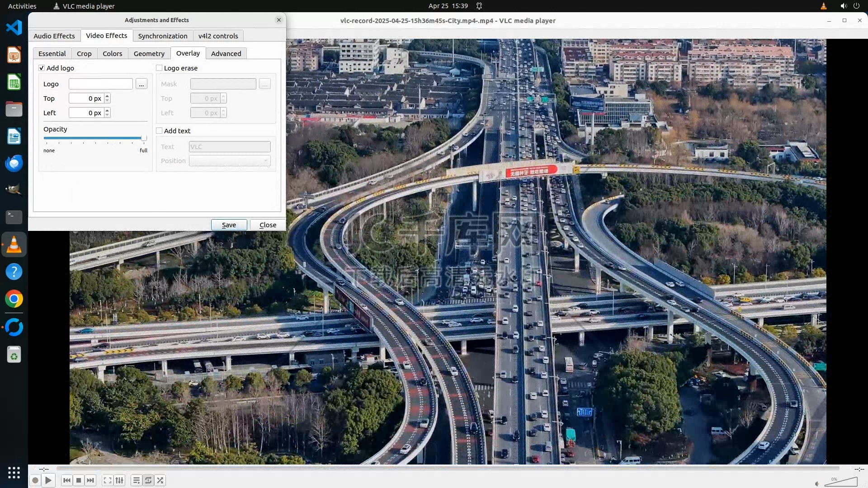The image size is (868, 488).
Task: Uncheck the Add logo checkbox
Action: (42, 68)
